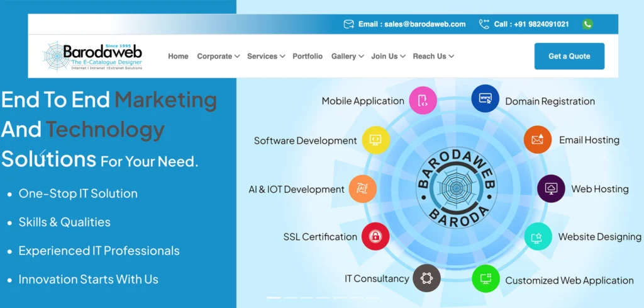Open the Portfolio menu item

(x=308, y=56)
